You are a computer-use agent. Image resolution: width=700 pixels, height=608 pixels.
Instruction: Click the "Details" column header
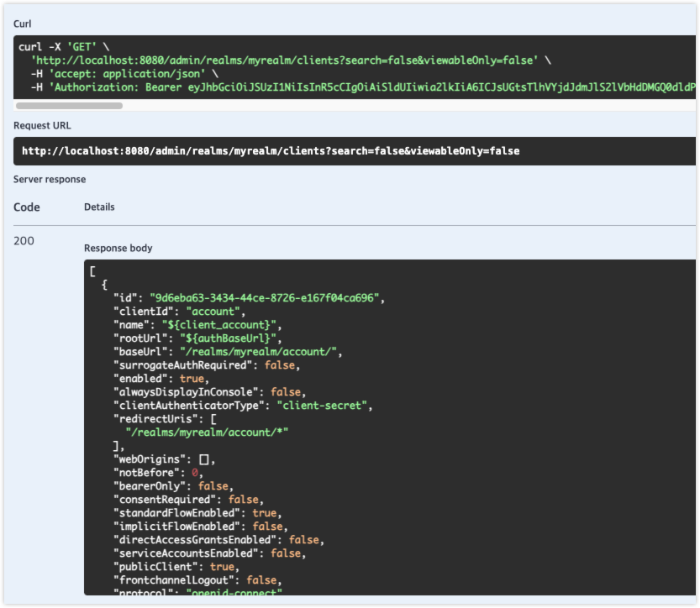(x=99, y=207)
